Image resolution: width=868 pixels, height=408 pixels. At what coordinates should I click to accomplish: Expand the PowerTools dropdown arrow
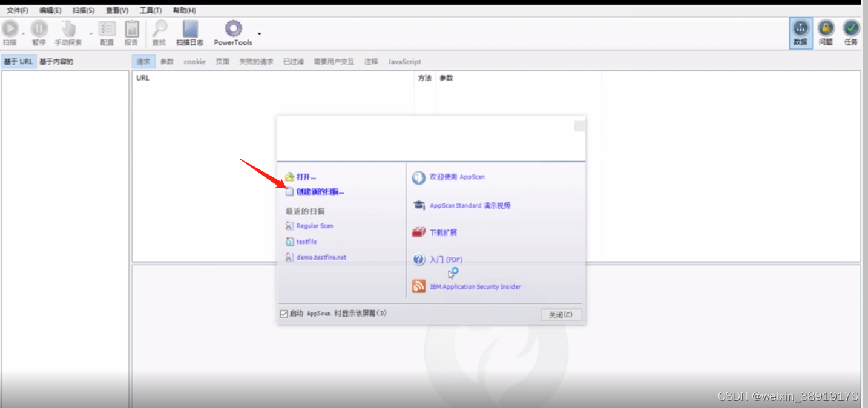tap(260, 34)
